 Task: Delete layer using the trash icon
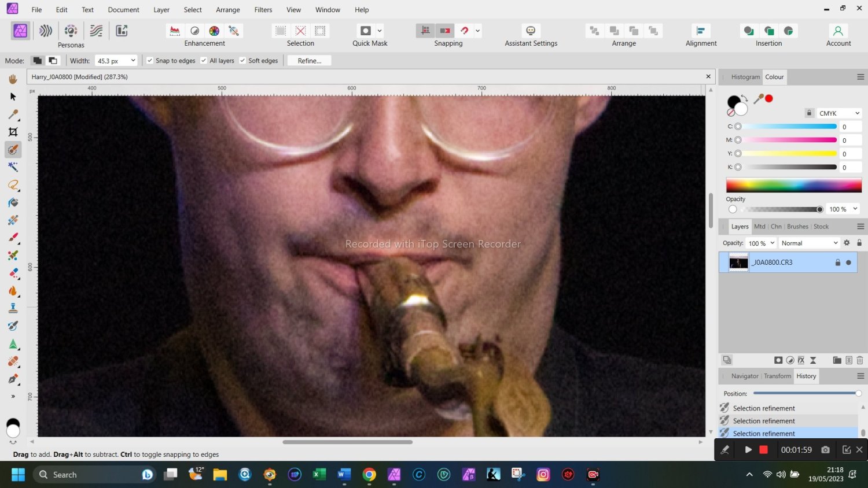[860, 360]
